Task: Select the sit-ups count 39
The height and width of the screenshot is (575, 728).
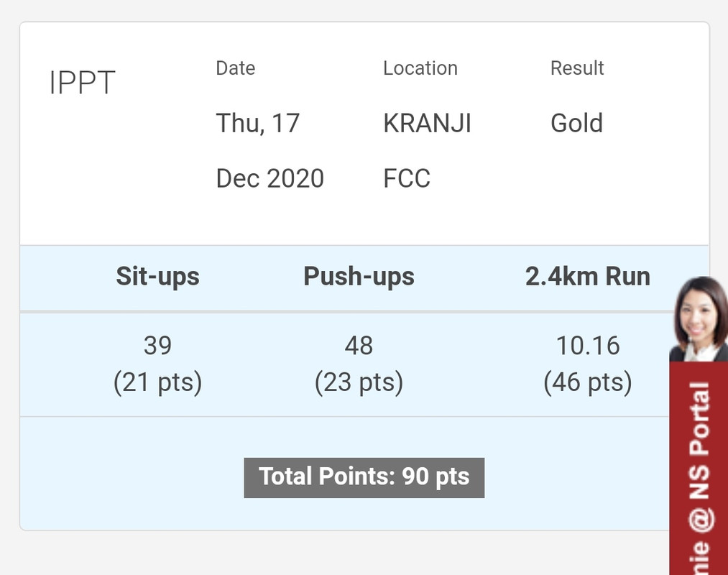Action: 157,346
